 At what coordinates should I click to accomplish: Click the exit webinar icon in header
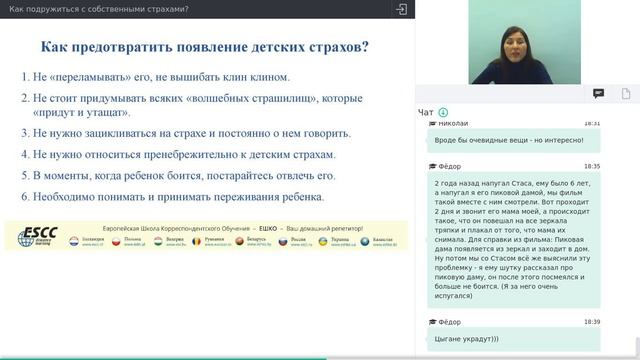[x=401, y=9]
